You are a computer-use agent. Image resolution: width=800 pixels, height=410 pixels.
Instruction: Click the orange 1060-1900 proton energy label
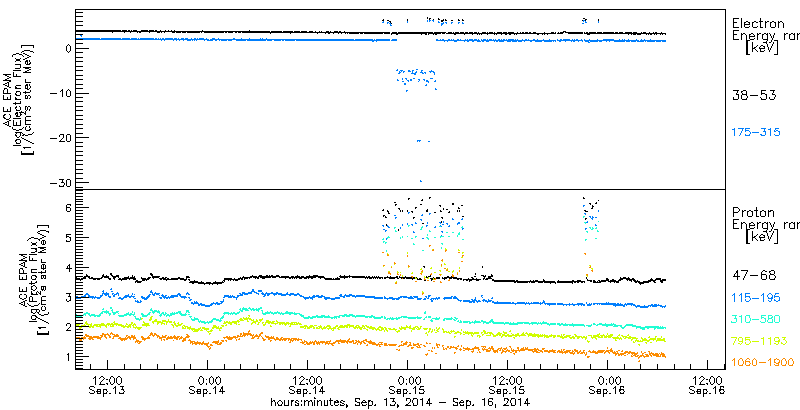(763, 363)
